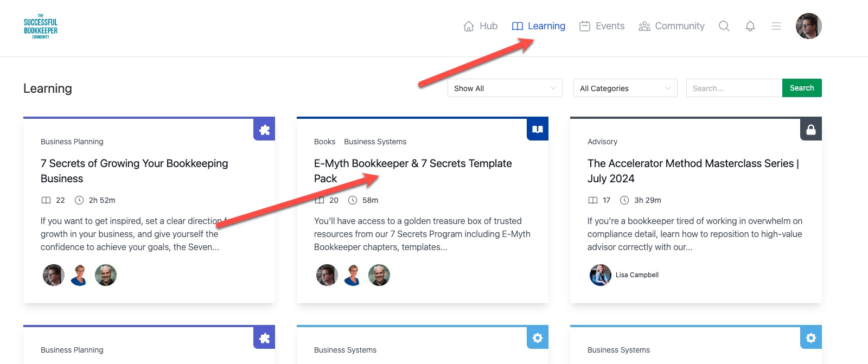Screen dimensions: 868x364
Task: Click second instructor avatar on E-Myth card
Action: pos(353,275)
